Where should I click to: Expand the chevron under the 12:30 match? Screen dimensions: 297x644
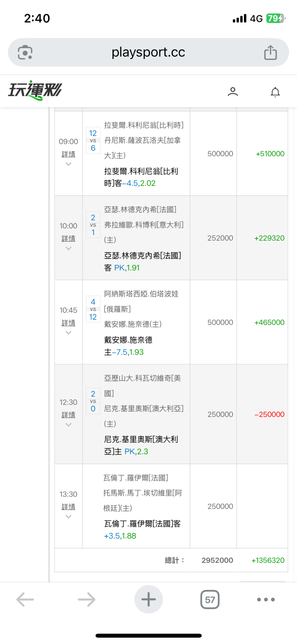point(68,425)
